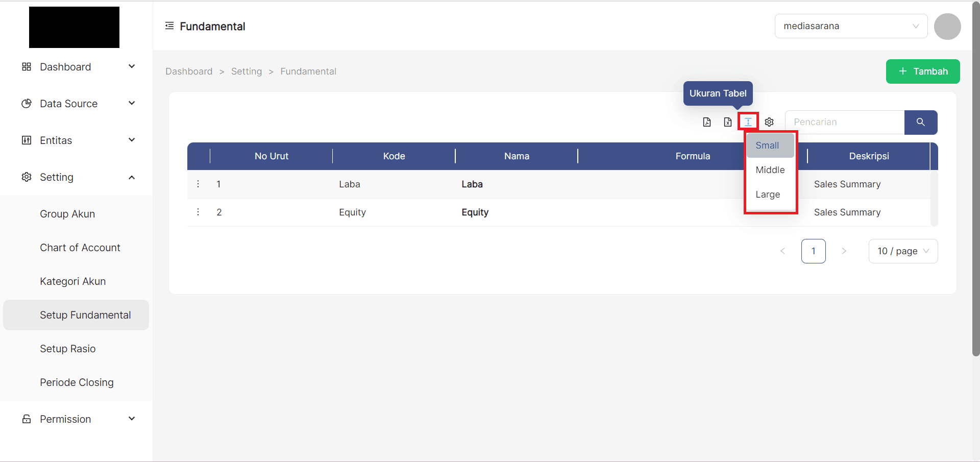Go to Setup Rasio in the sidebar
The width and height of the screenshot is (980, 462).
[68, 348]
